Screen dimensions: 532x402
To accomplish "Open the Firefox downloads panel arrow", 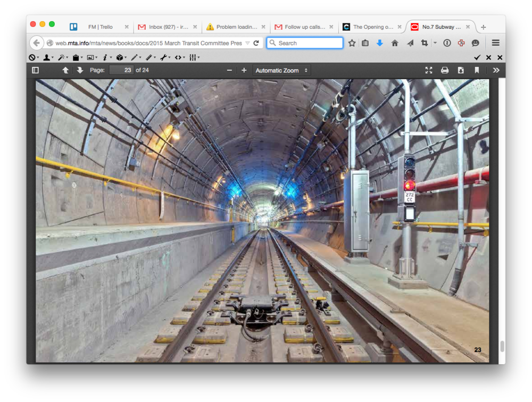I will click(x=380, y=43).
